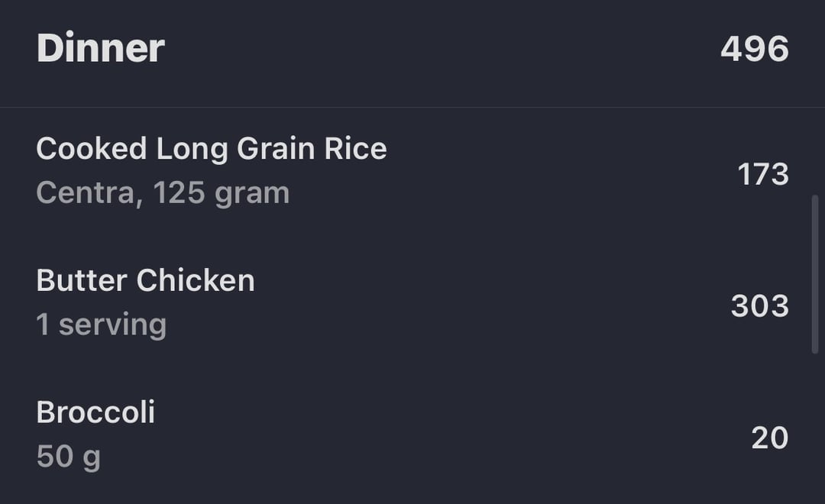Select the 125 gram quantity for rice
Screen dimensions: 825x504
222,193
